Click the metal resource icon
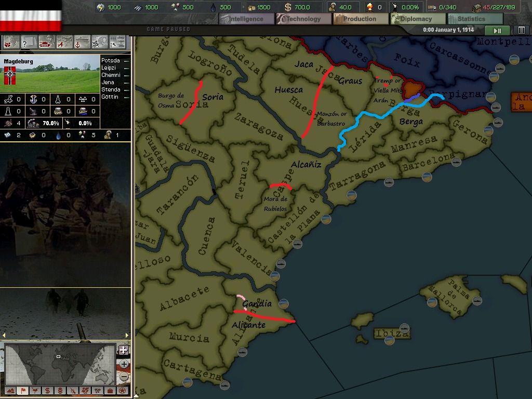The height and width of the screenshot is (399, 532). click(x=138, y=7)
